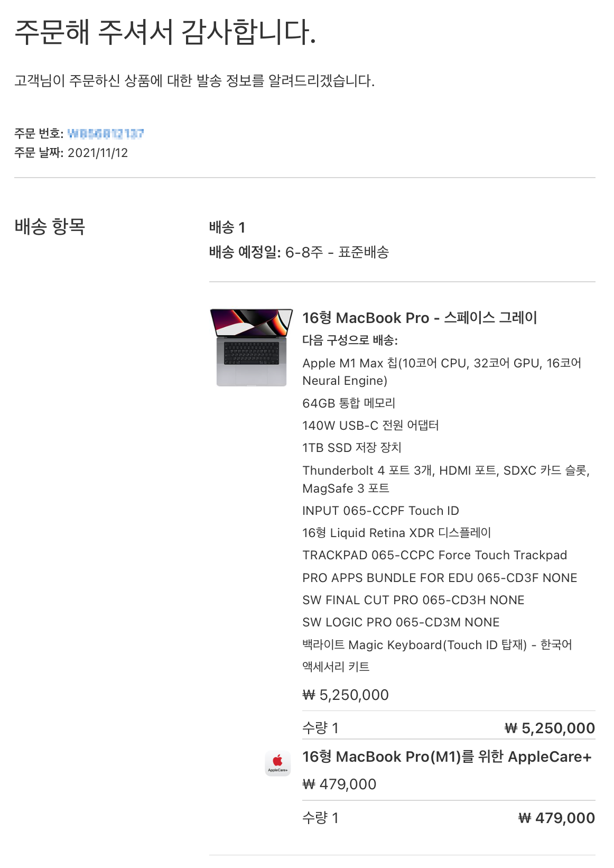Click the 1TB SSD 저장 장치 line
This screenshot has width=614, height=868.
coord(352,447)
